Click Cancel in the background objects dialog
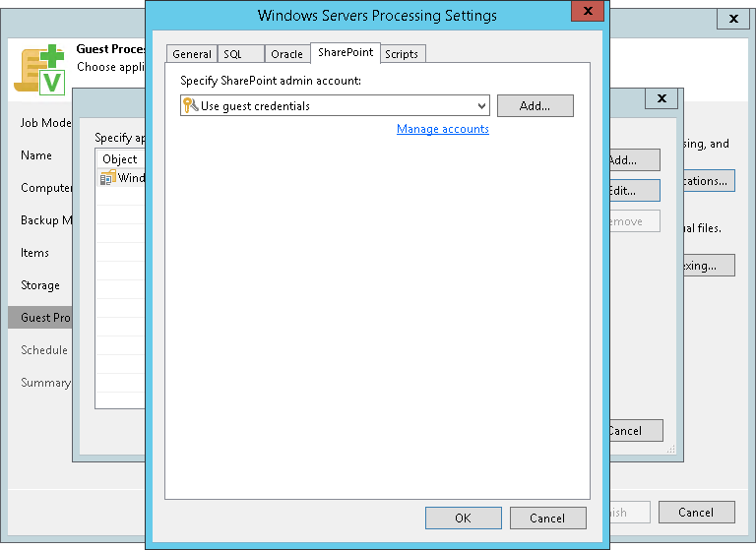The width and height of the screenshot is (756, 550). click(x=637, y=430)
